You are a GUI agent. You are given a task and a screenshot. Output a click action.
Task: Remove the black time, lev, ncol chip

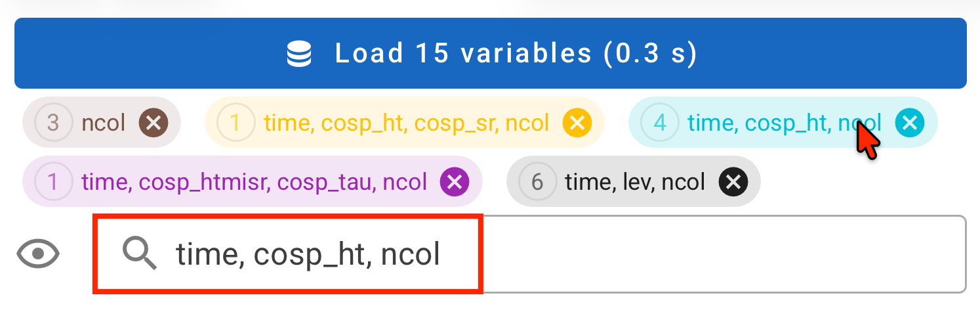click(733, 181)
